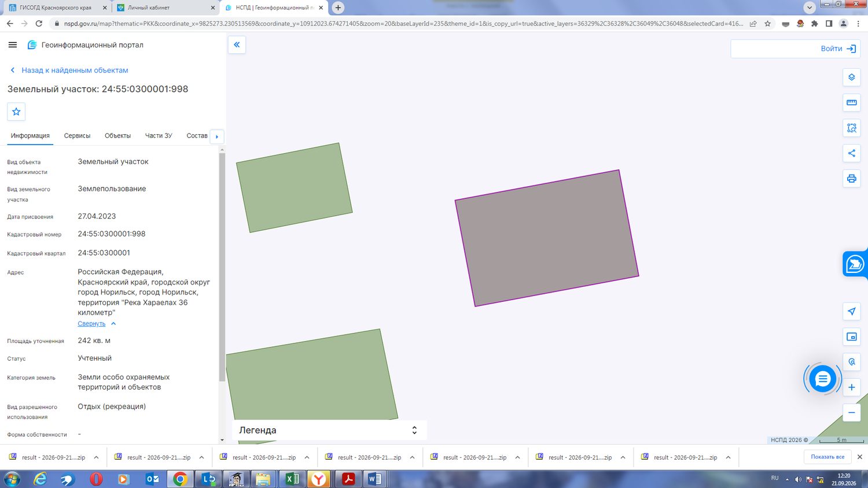
Task: Click Показать все downloads button
Action: click(x=827, y=457)
